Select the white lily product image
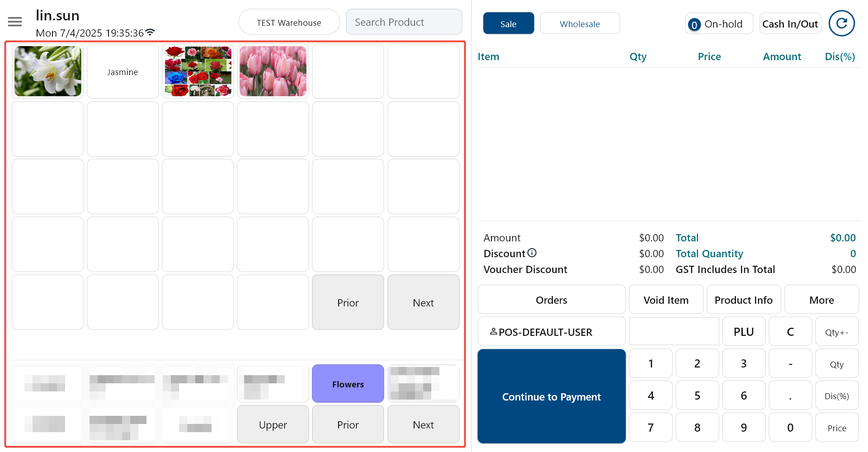 coord(48,71)
